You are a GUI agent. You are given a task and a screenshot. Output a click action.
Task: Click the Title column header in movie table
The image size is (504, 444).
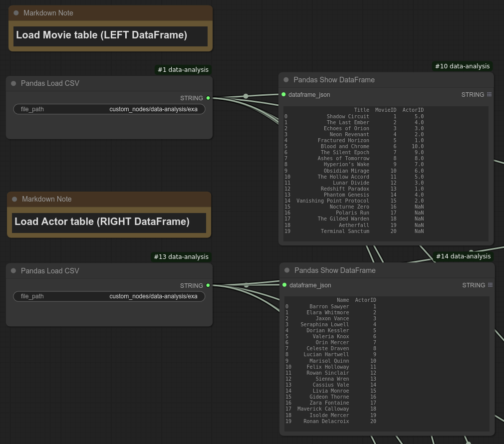click(362, 110)
